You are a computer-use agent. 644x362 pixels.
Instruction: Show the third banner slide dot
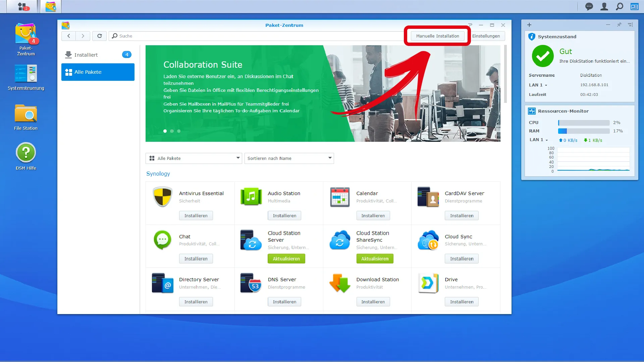179,131
